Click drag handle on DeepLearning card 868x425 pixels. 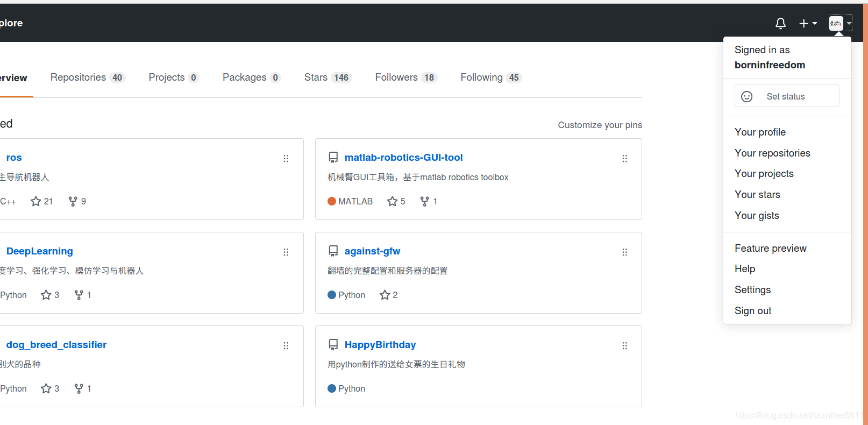tap(286, 252)
